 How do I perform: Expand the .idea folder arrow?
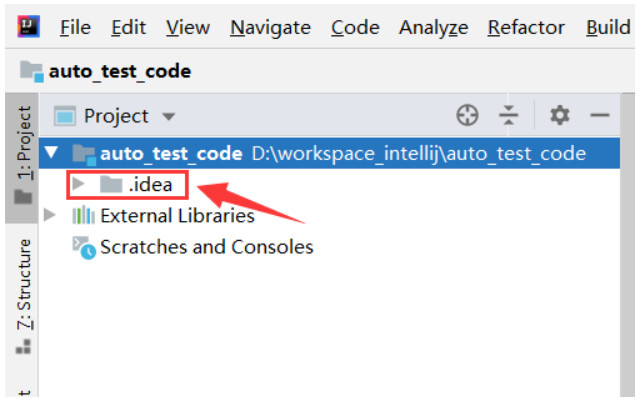(79, 184)
